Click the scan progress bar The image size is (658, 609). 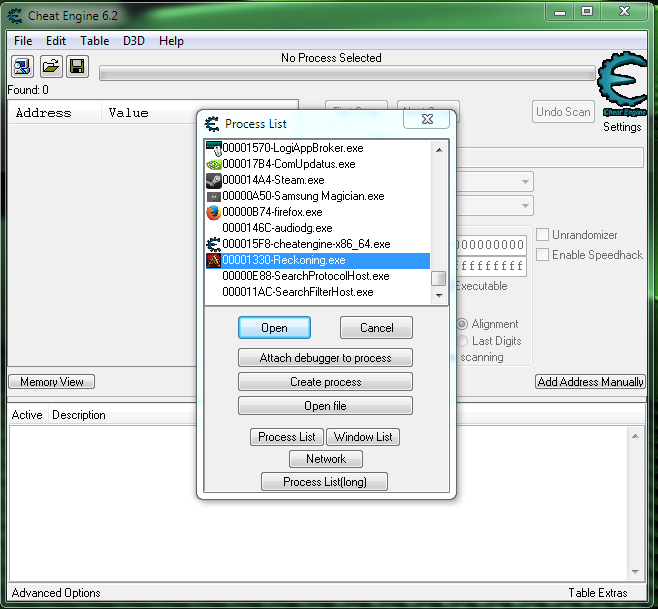tap(347, 73)
